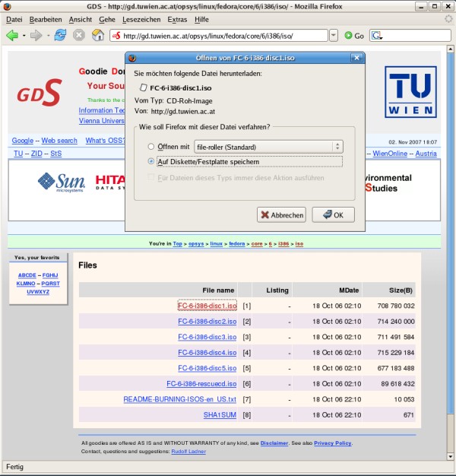Image resolution: width=456 pixels, height=476 pixels.
Task: Open the file-roller (Standard) application dropdown
Action: [268, 147]
